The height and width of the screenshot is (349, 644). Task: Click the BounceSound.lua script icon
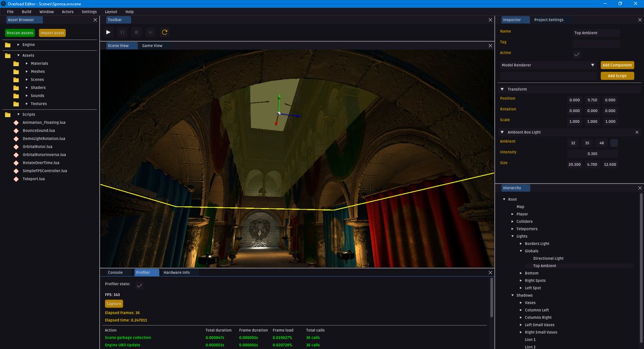(16, 130)
